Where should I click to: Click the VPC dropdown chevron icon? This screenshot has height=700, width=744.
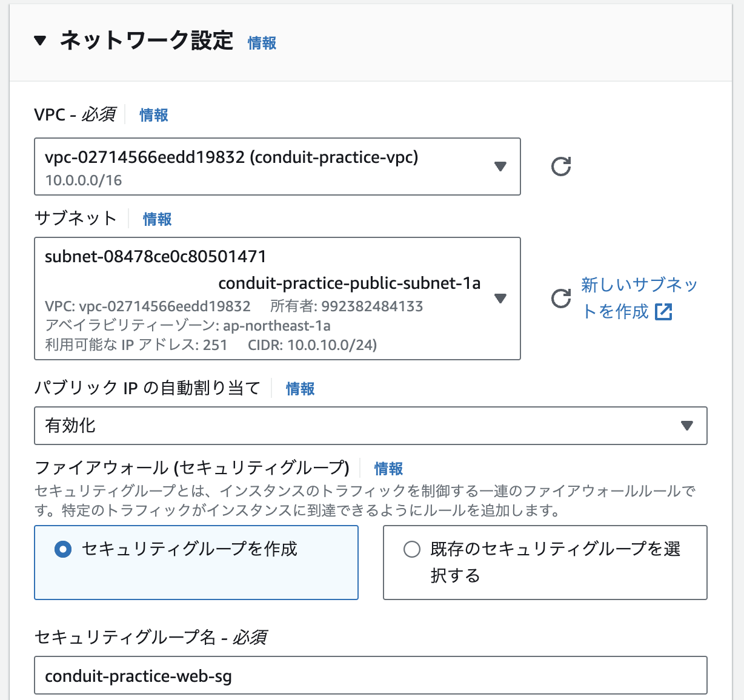pos(500,167)
